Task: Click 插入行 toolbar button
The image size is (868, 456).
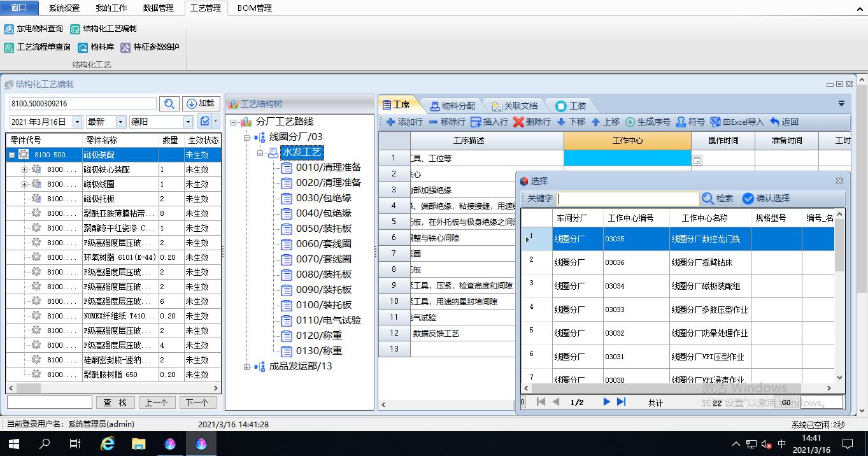Action: coord(489,122)
